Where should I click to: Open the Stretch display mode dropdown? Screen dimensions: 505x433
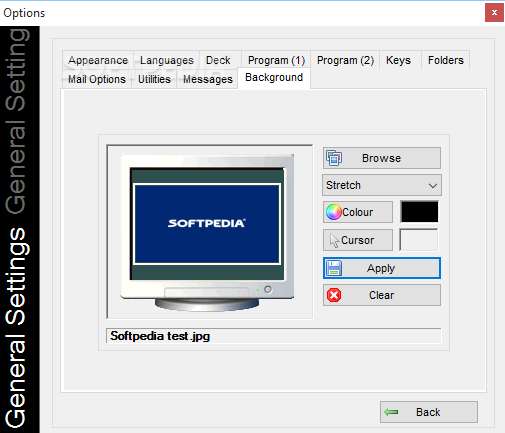tap(382, 185)
